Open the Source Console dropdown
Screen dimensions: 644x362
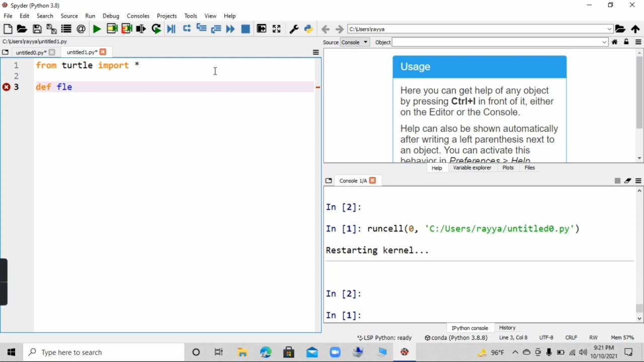(x=355, y=42)
